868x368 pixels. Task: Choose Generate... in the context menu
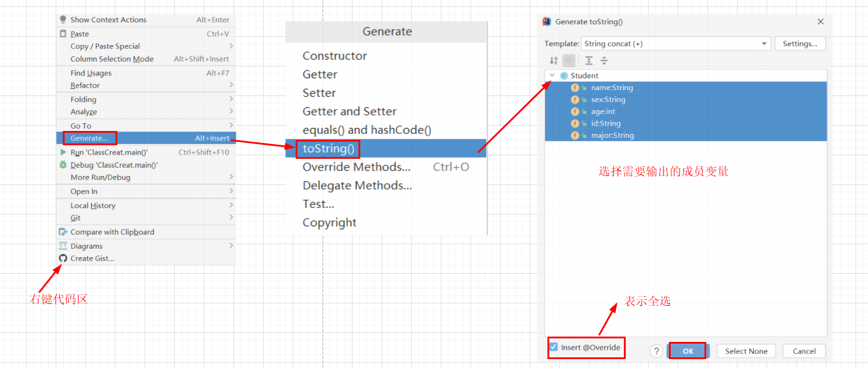146,138
